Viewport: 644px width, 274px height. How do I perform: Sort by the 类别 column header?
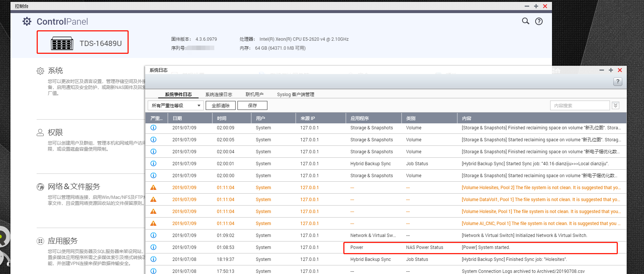tap(429, 118)
